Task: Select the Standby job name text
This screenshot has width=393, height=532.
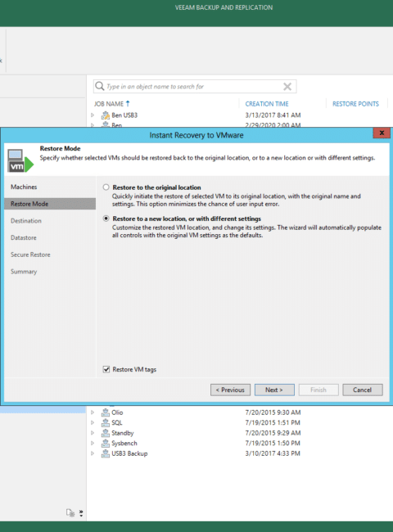Action: (x=123, y=433)
